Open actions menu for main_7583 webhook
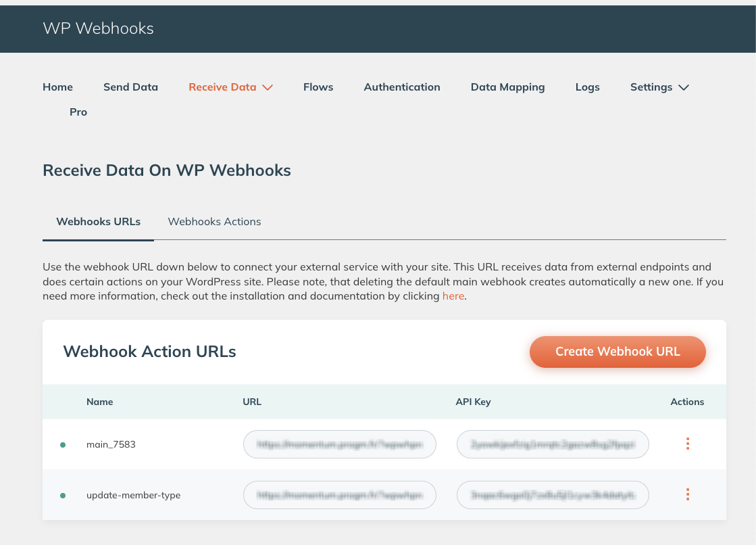This screenshot has width=756, height=545. tap(687, 444)
